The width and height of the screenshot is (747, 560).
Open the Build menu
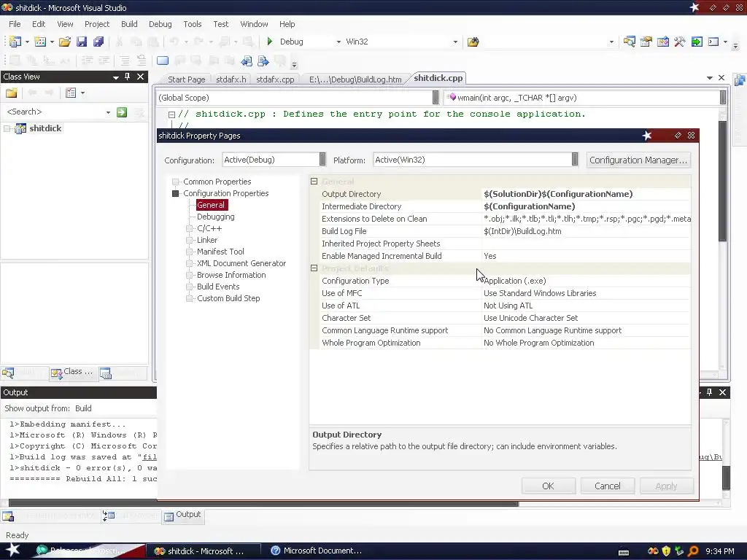click(129, 24)
